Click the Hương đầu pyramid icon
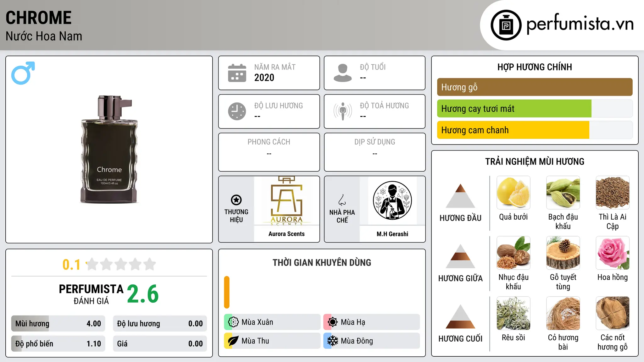 (x=460, y=196)
